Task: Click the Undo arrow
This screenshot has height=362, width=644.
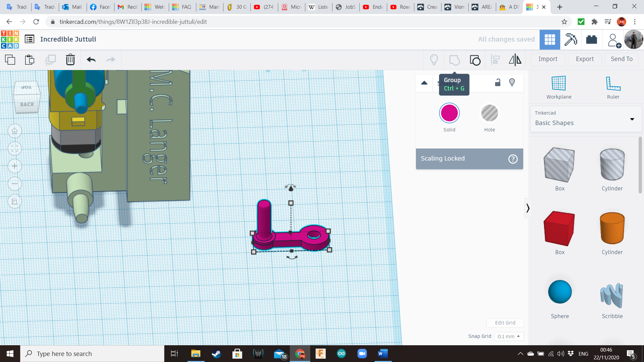Action: tap(91, 60)
